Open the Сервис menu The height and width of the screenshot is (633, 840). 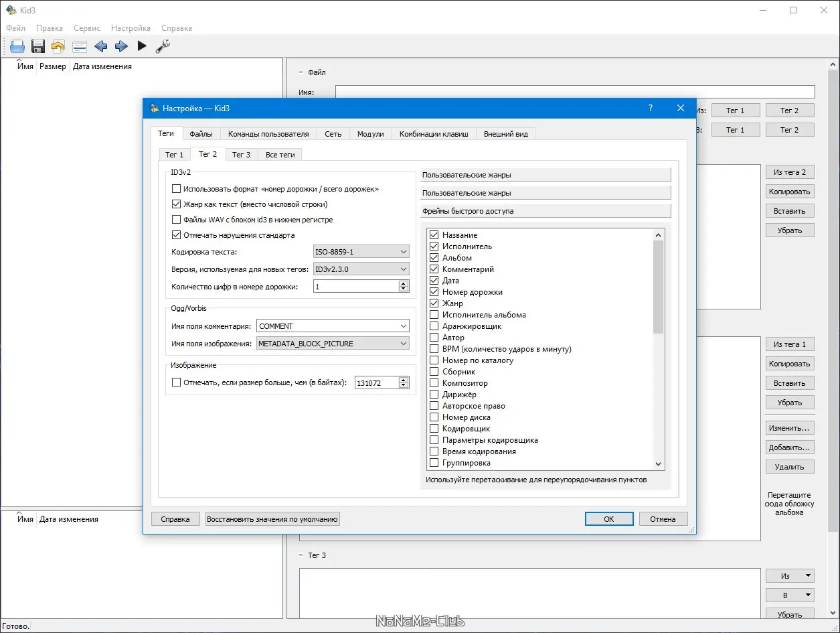87,28
